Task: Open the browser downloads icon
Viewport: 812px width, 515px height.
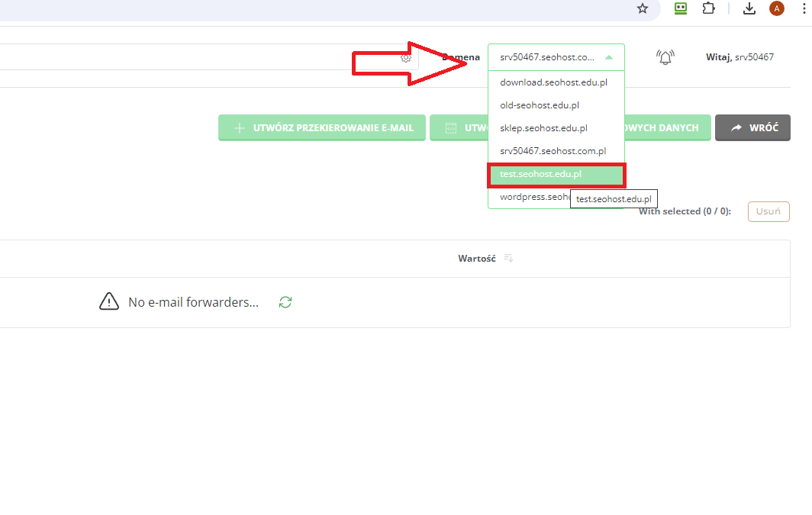Action: pyautogui.click(x=749, y=8)
